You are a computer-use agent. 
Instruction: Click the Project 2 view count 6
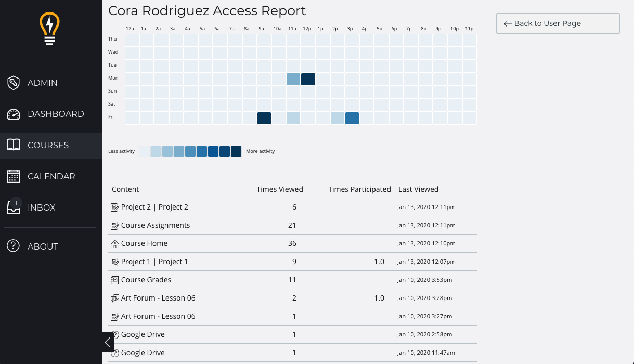click(x=294, y=207)
